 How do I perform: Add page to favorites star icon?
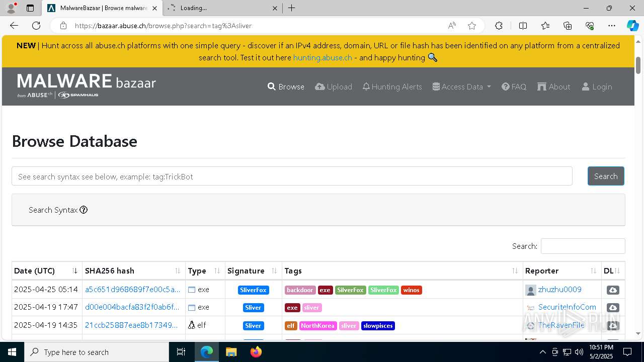tap(471, 26)
